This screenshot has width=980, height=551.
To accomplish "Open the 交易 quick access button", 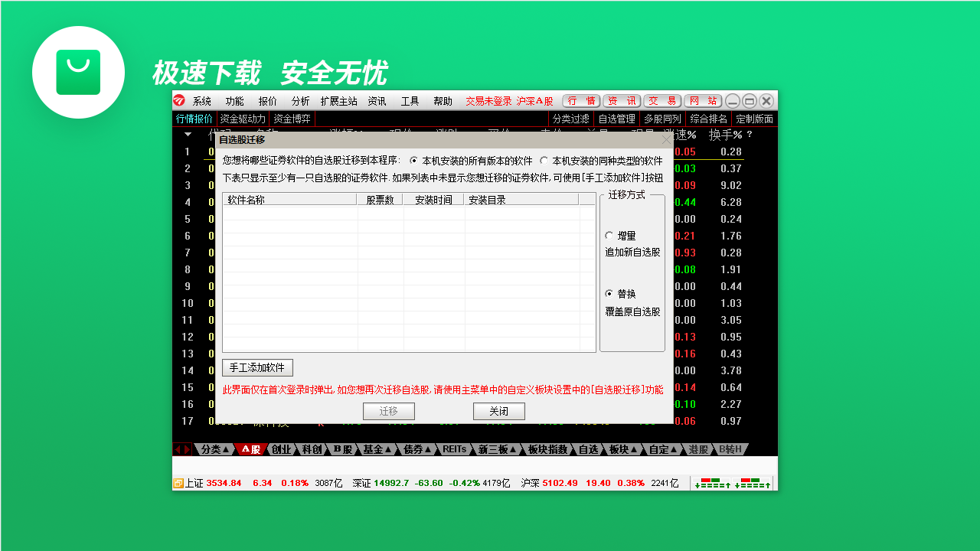I will 663,100.
